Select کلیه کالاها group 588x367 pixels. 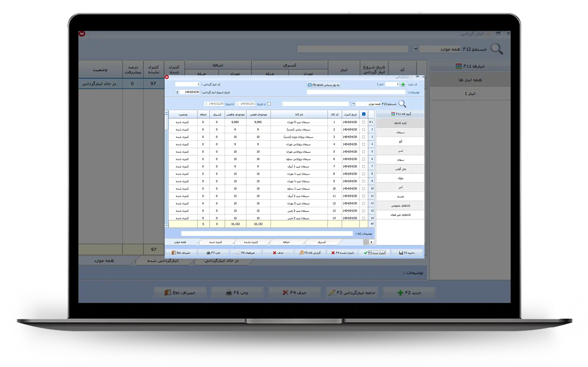click(x=400, y=123)
